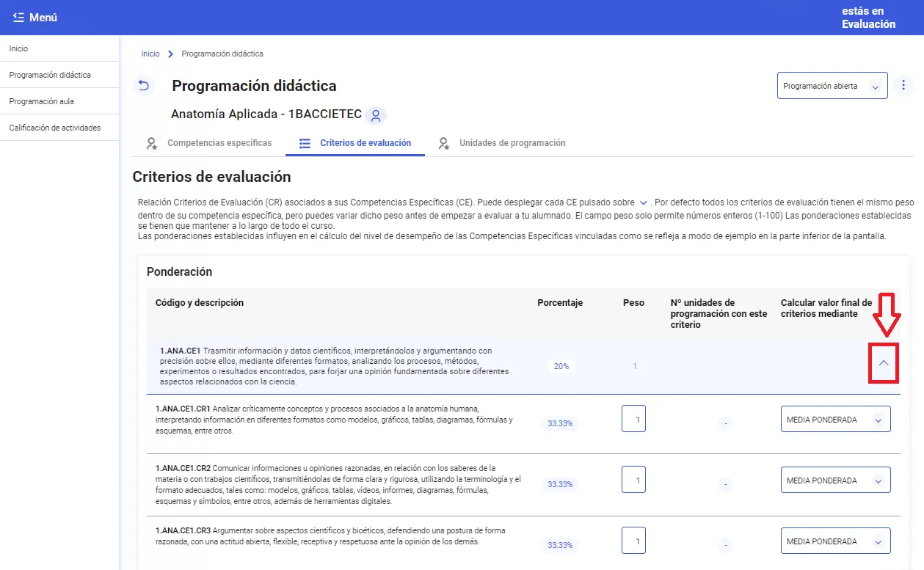Click the Menú hamburger icon
The width and height of the screenshot is (924, 570).
pos(18,16)
